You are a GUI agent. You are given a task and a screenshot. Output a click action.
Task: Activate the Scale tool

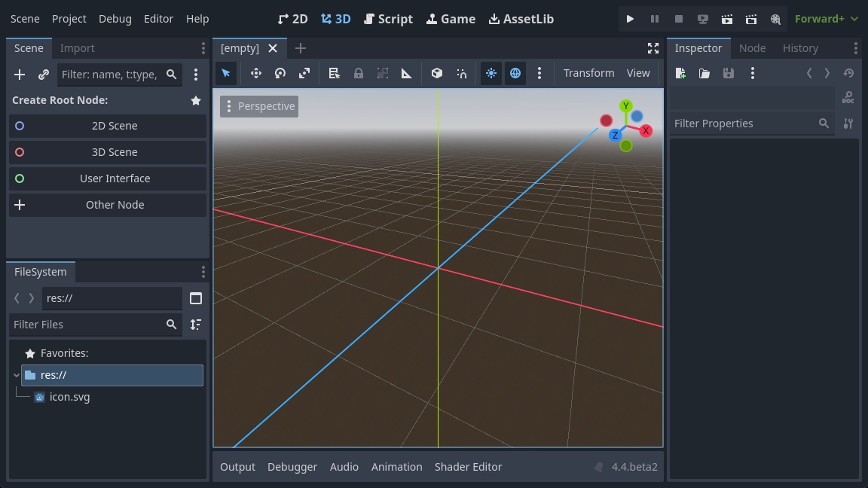click(304, 73)
